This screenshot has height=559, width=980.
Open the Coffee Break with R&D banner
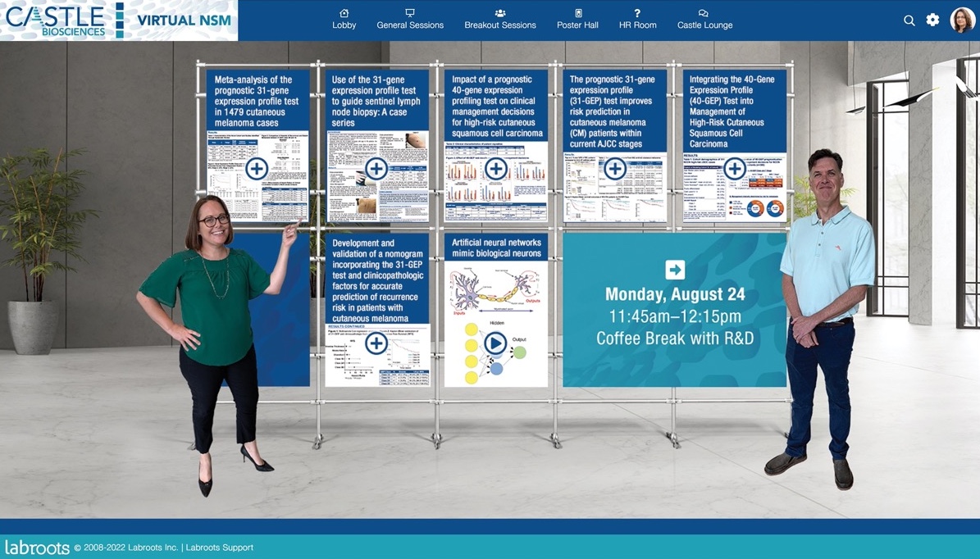[x=675, y=310]
